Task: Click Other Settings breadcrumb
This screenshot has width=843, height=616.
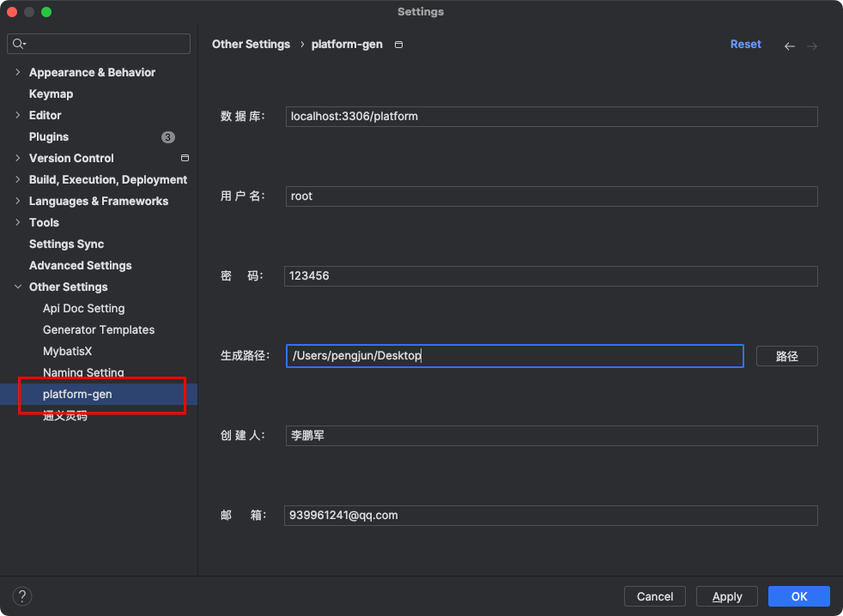Action: point(251,44)
